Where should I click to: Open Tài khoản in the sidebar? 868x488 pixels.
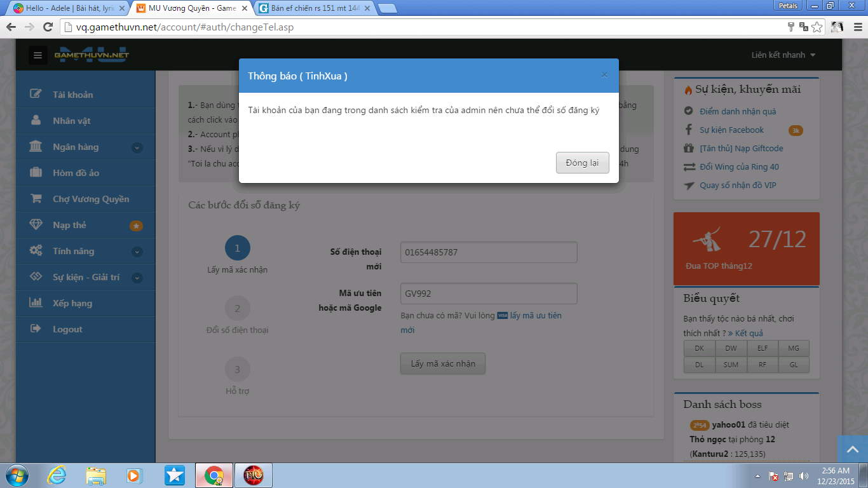[x=72, y=95]
